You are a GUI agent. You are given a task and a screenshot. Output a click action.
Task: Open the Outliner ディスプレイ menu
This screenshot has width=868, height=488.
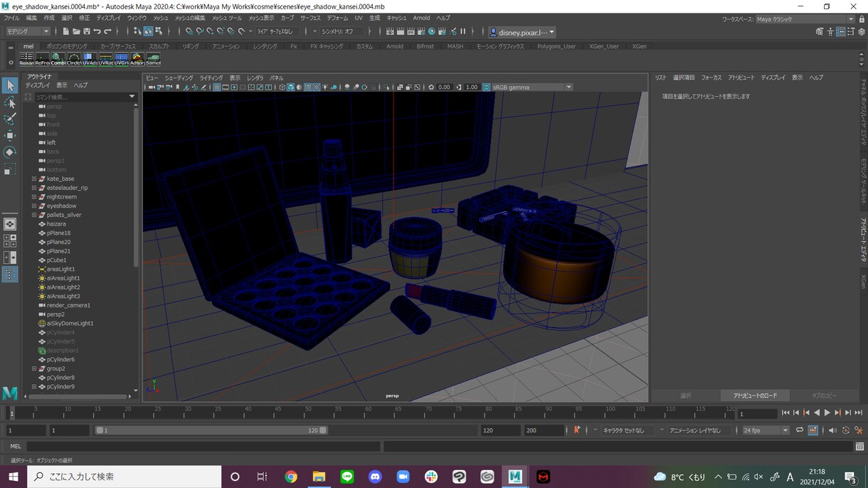[38, 85]
